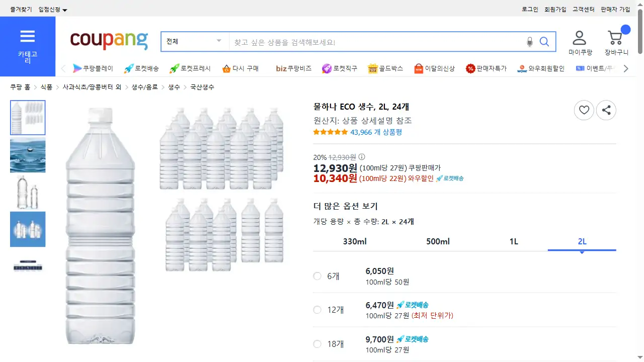Click the 로그인 link

pos(530,10)
